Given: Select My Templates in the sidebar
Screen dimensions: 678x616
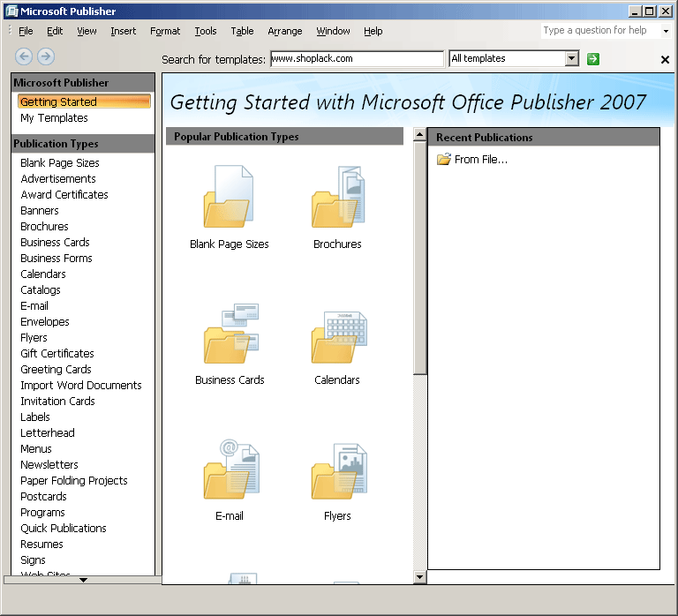Looking at the screenshot, I should pyautogui.click(x=54, y=118).
